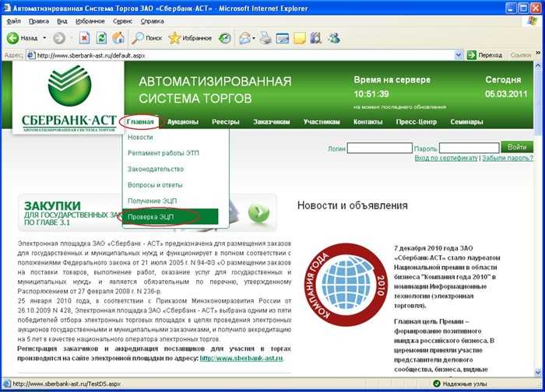Open Favorites star icon
Viewport: 545px width, 392px height.
coord(174,38)
